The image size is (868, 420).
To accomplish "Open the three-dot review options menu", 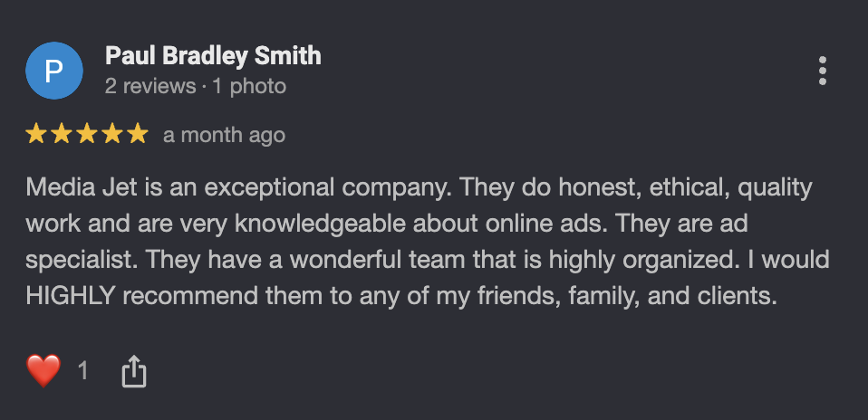I will pyautogui.click(x=823, y=71).
